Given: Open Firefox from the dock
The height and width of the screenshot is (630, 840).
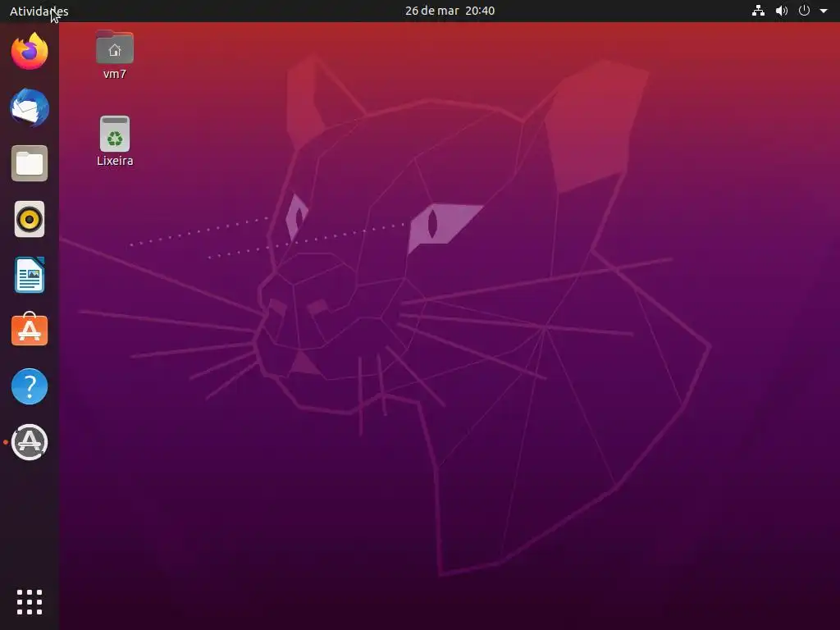Looking at the screenshot, I should pos(30,52).
